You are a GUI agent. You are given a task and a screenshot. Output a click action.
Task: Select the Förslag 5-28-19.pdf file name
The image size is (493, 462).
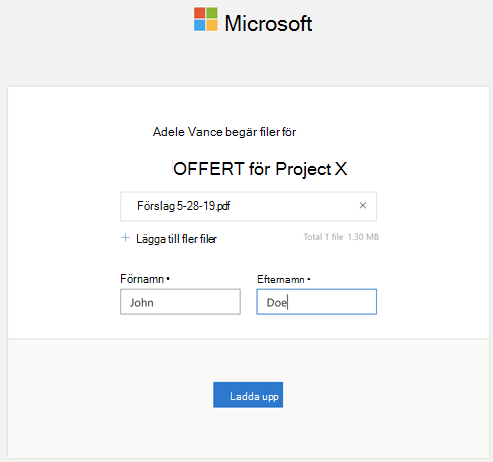click(x=183, y=206)
